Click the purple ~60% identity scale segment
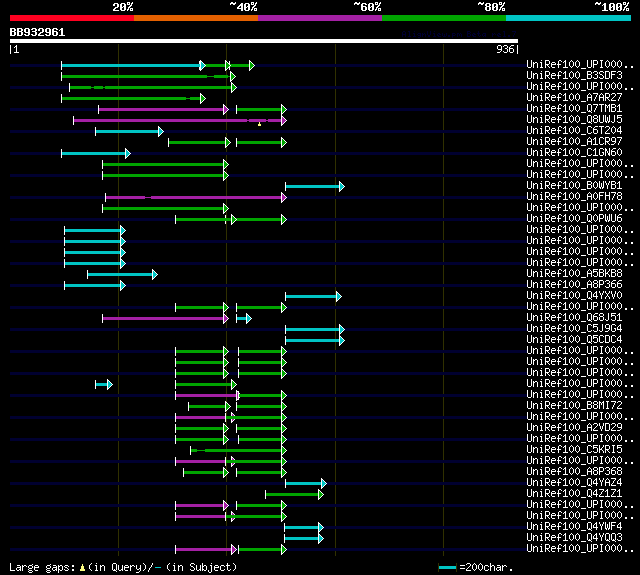 coord(320,18)
